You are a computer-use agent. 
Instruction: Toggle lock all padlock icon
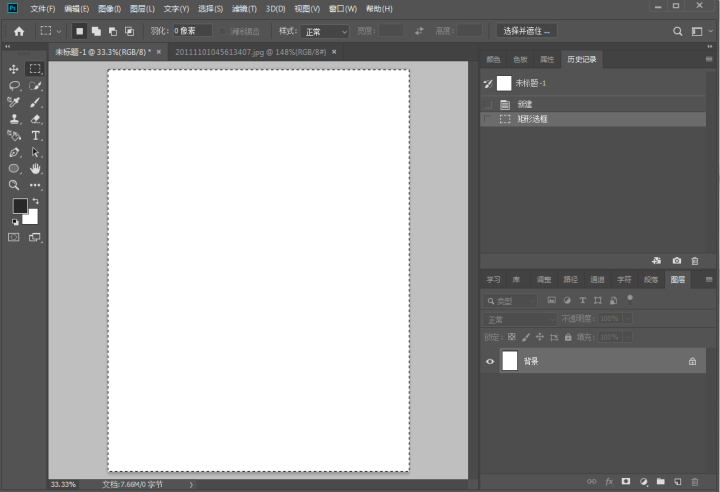coord(568,337)
